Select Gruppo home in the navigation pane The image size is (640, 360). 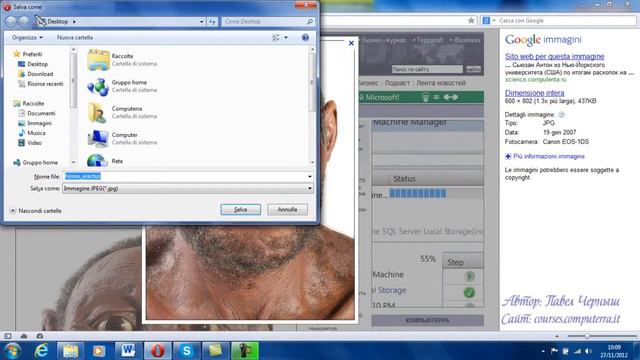(x=35, y=162)
